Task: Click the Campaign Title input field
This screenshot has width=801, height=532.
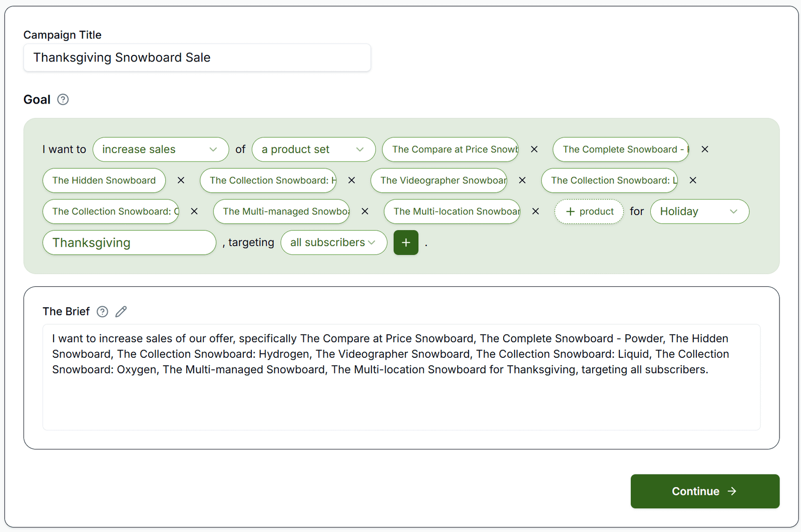Action: click(197, 58)
